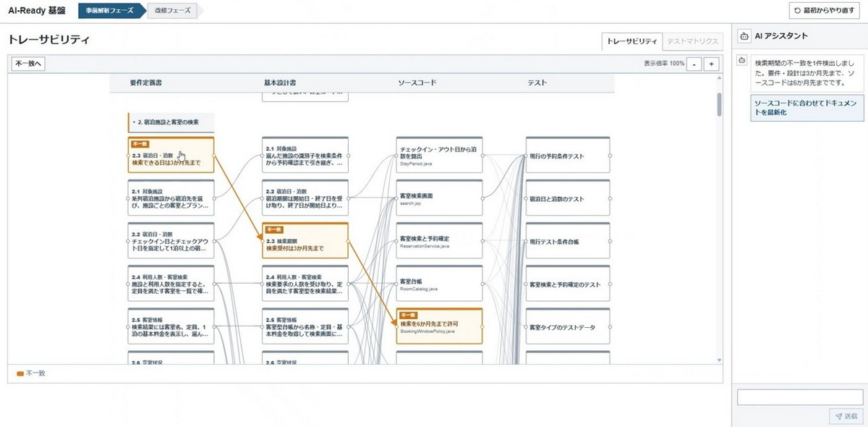Screen dimensions: 868x427
Task: Select the 客室検索と予約確定のテスト test node
Action: point(569,284)
